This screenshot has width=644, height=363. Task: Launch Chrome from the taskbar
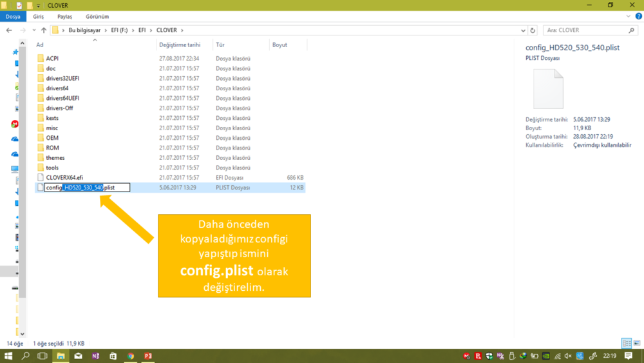[131, 356]
